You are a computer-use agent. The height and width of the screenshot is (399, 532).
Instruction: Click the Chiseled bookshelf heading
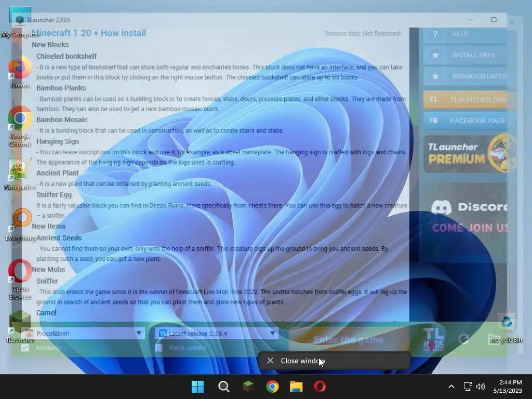coord(66,56)
